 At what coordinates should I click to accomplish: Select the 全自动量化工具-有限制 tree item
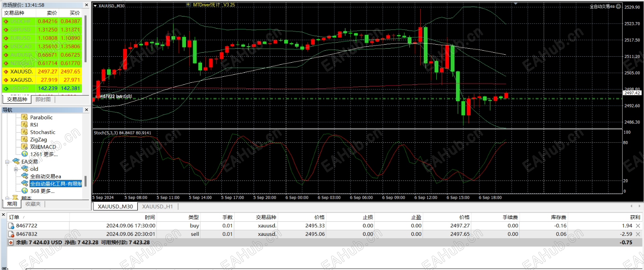point(56,184)
